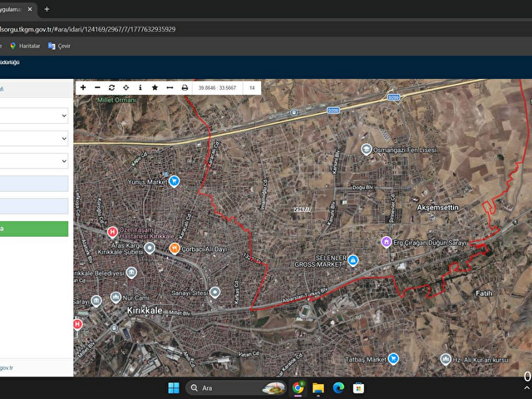Screen dimensions: 532x399
Task: Click the Özel Yaşam Hastanesi hospital pin
Action: tap(112, 233)
